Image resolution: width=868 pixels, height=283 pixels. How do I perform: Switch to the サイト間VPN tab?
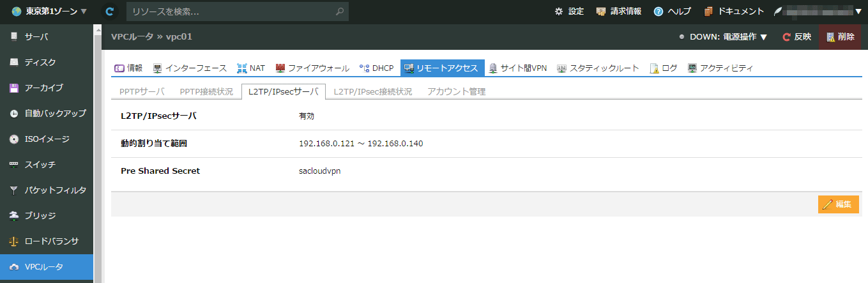[x=518, y=68]
